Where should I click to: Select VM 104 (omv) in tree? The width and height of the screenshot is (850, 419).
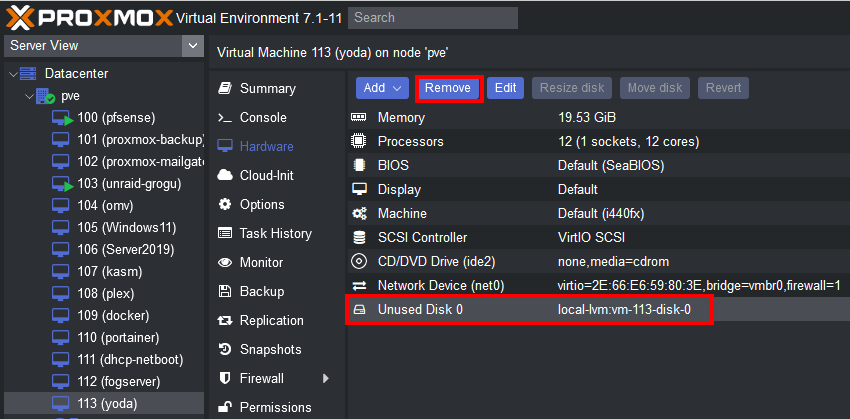[105, 206]
